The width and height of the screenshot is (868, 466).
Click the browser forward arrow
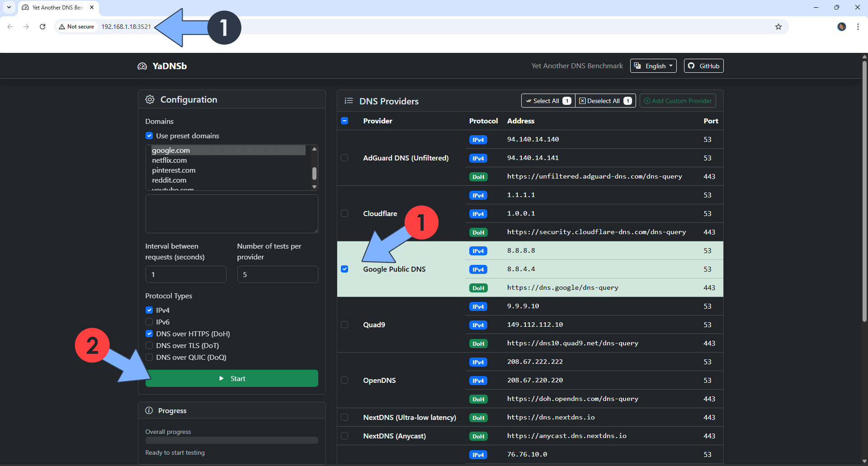click(x=26, y=27)
